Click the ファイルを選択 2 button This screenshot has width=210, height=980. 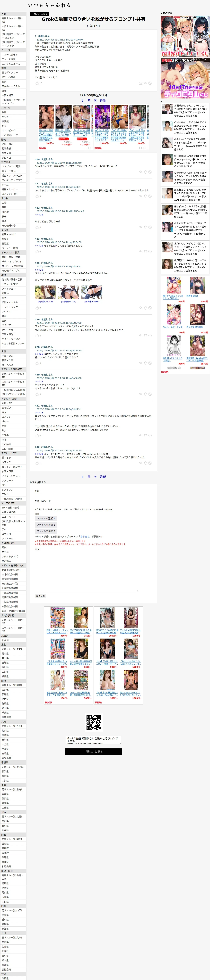tap(46, 525)
